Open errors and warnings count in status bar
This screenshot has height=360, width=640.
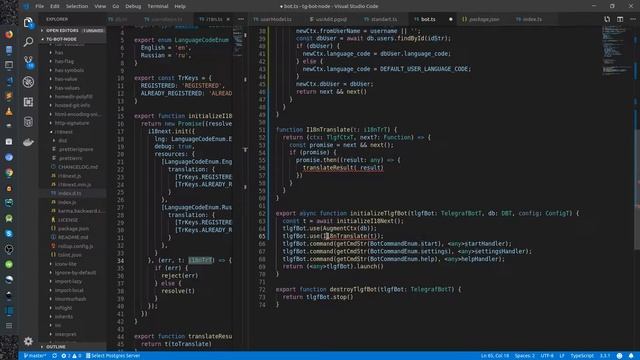coord(71,356)
